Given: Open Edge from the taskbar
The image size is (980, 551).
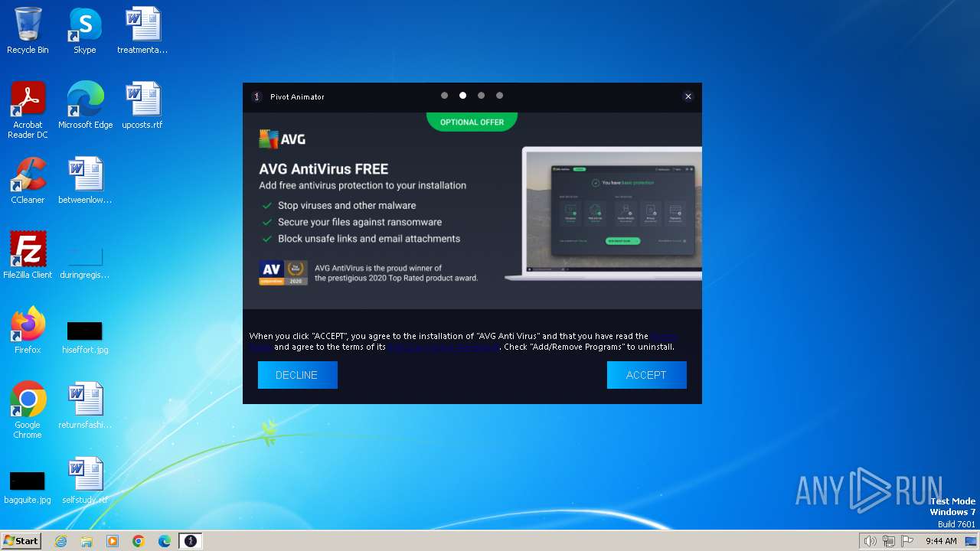Looking at the screenshot, I should click(165, 541).
